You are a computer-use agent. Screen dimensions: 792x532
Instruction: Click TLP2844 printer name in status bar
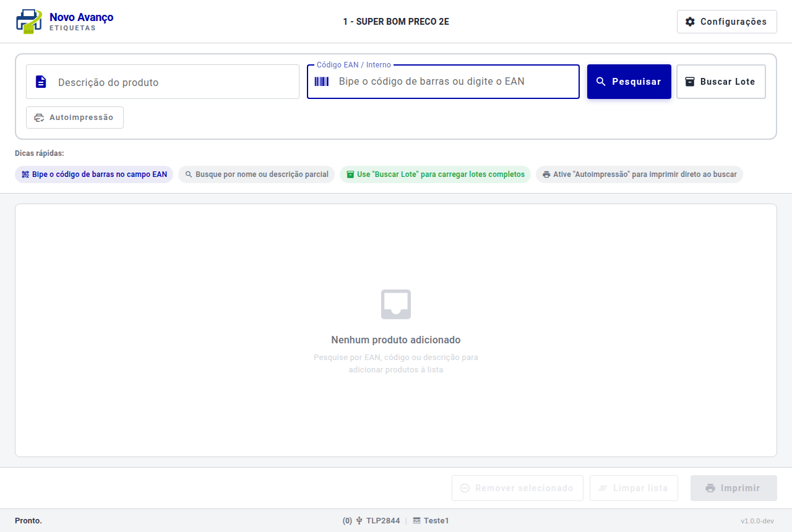click(x=383, y=521)
